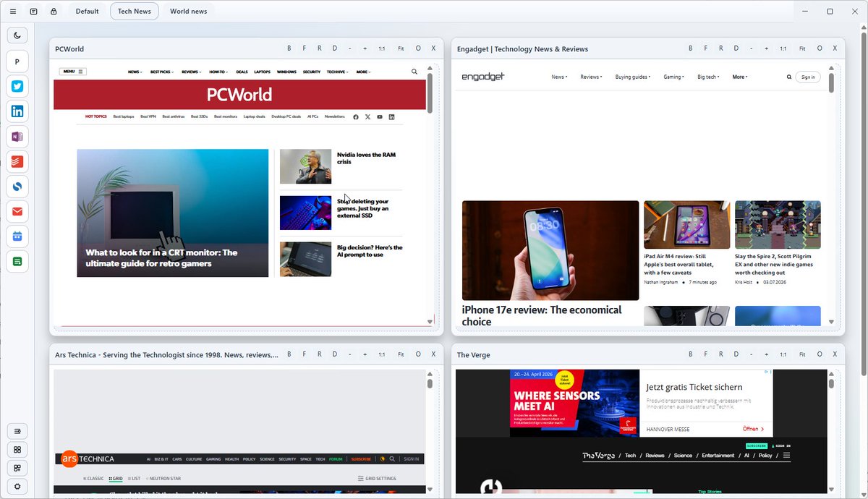
Task: Select GRID view in Ars Technica
Action: point(115,479)
